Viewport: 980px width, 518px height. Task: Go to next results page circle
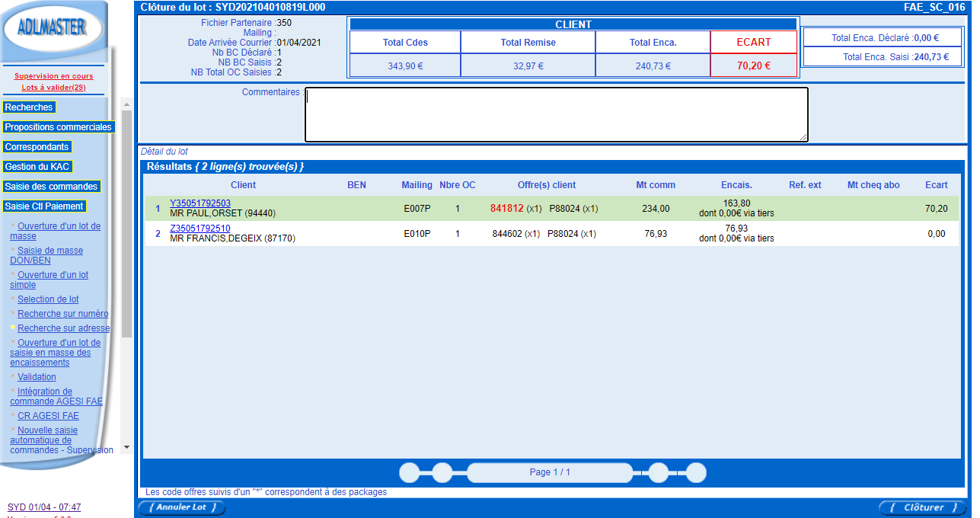659,472
